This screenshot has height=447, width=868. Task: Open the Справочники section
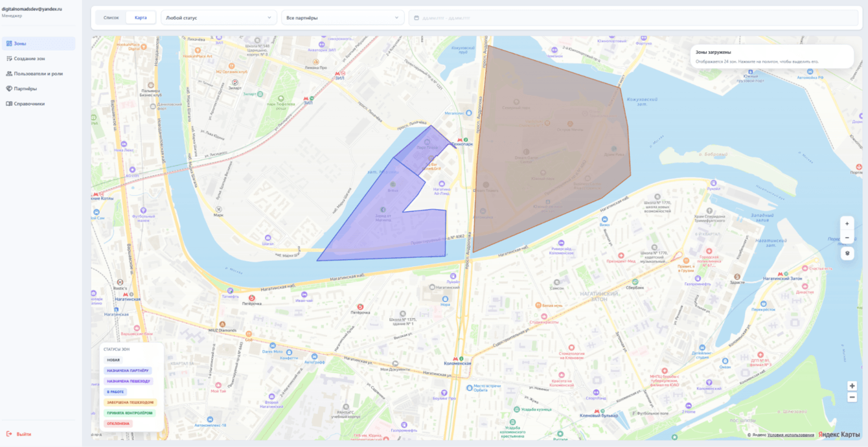coord(38,104)
